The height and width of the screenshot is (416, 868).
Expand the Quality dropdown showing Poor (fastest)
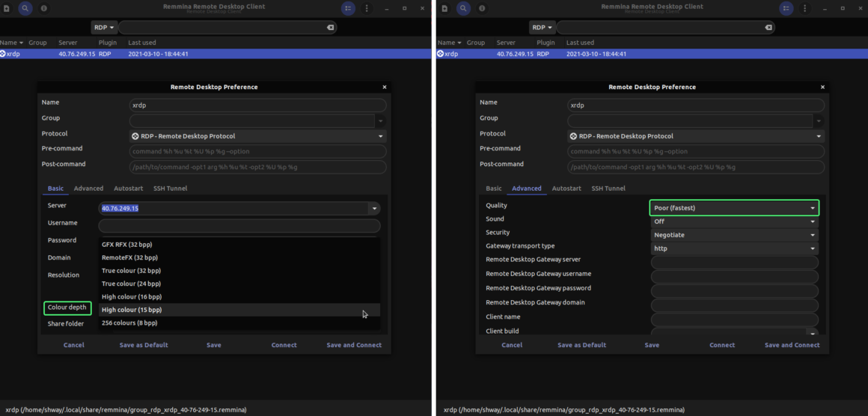pos(733,208)
